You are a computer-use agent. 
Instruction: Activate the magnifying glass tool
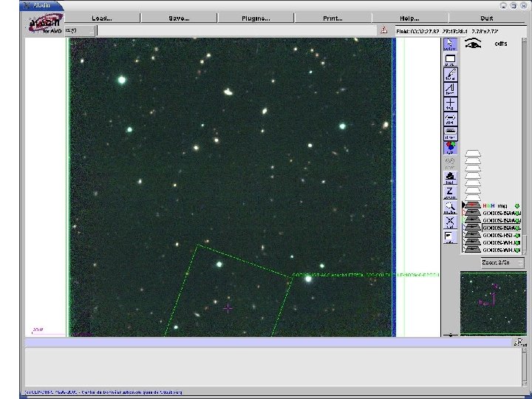coord(450,208)
